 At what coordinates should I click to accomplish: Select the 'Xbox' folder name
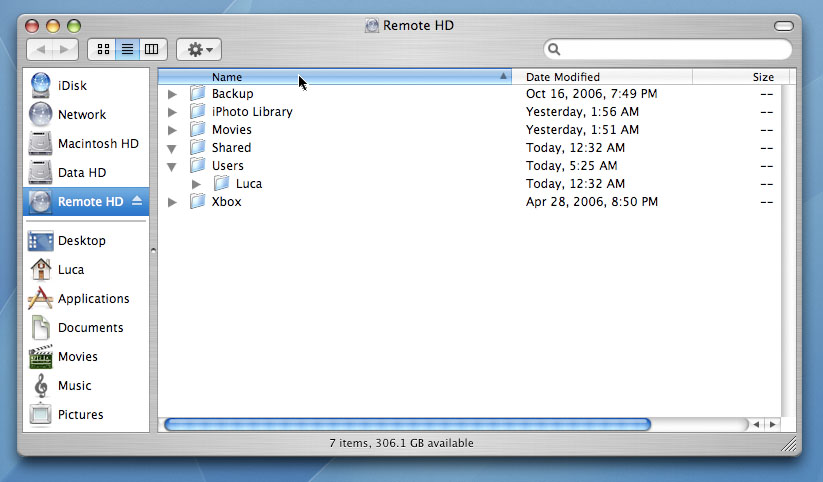tap(226, 202)
